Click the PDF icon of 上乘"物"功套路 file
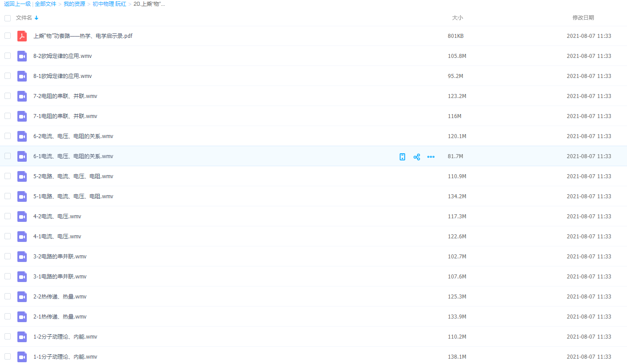Image resolution: width=627 pixels, height=364 pixels. [x=22, y=36]
